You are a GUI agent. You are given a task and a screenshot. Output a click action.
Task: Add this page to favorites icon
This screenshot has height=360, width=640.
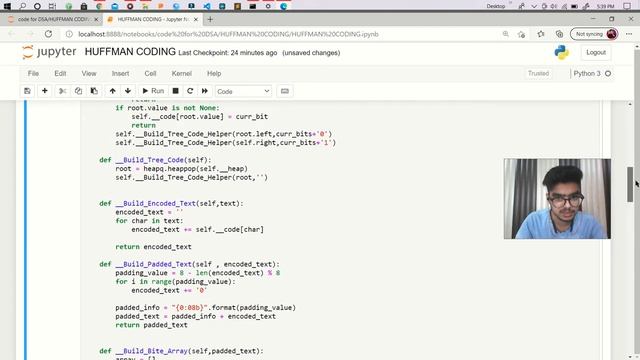coord(521,34)
